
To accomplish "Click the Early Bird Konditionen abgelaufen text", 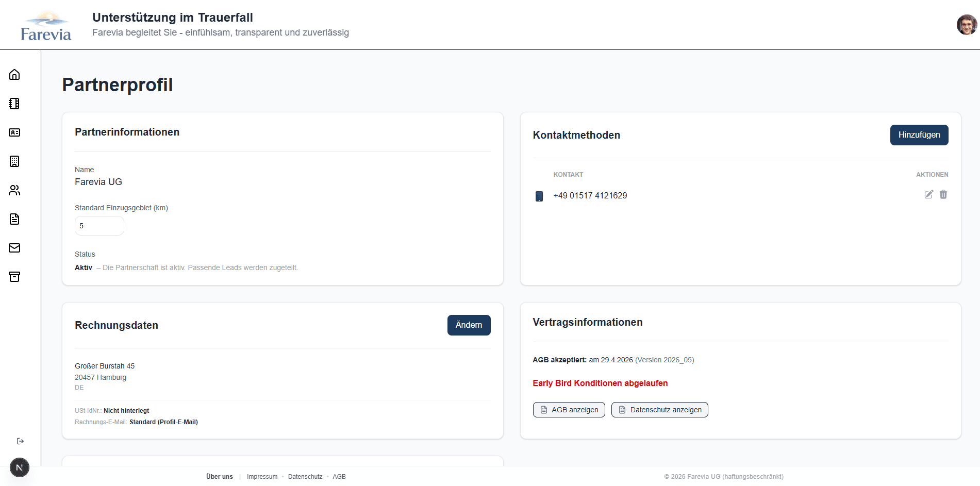I will 600,383.
